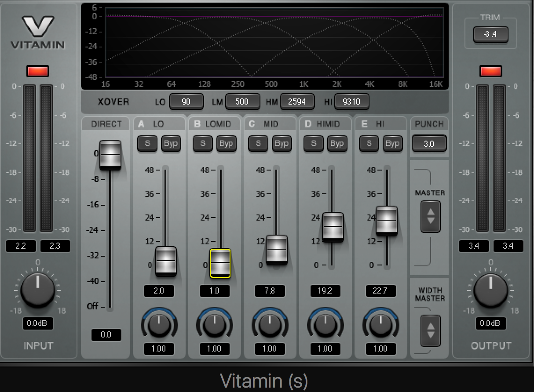This screenshot has width=534, height=392.
Task: Click the HI band width knob
Action: (x=380, y=325)
